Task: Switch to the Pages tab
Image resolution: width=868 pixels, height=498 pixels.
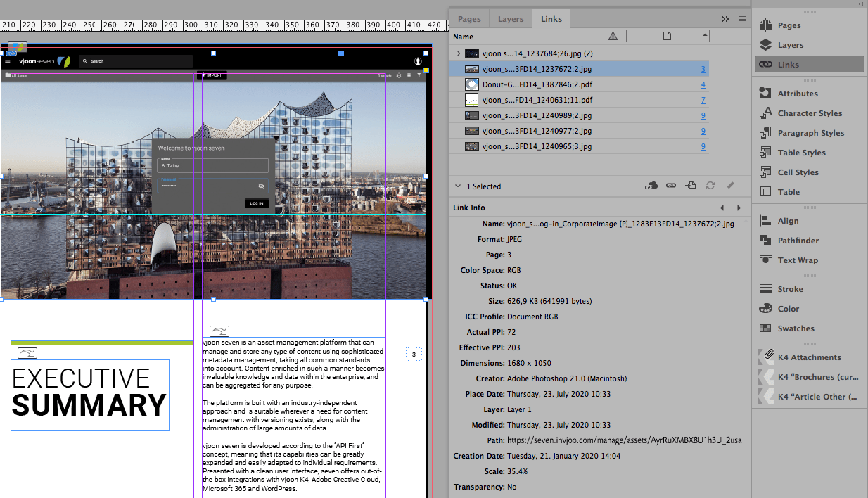Action: 469,19
